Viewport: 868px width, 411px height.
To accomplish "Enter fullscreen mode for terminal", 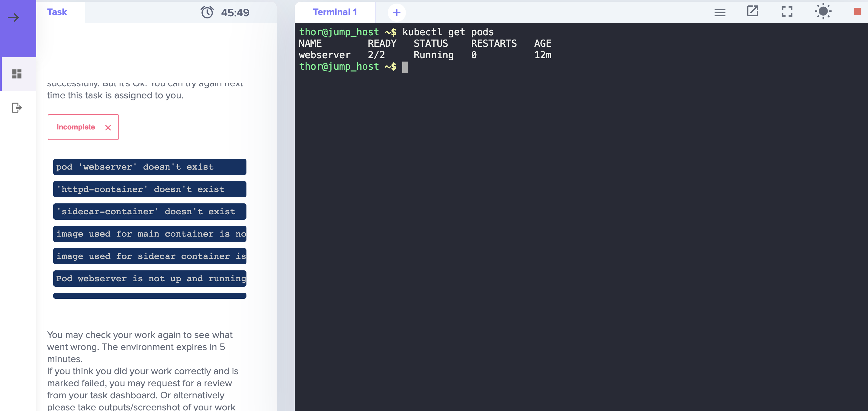I will click(x=787, y=12).
